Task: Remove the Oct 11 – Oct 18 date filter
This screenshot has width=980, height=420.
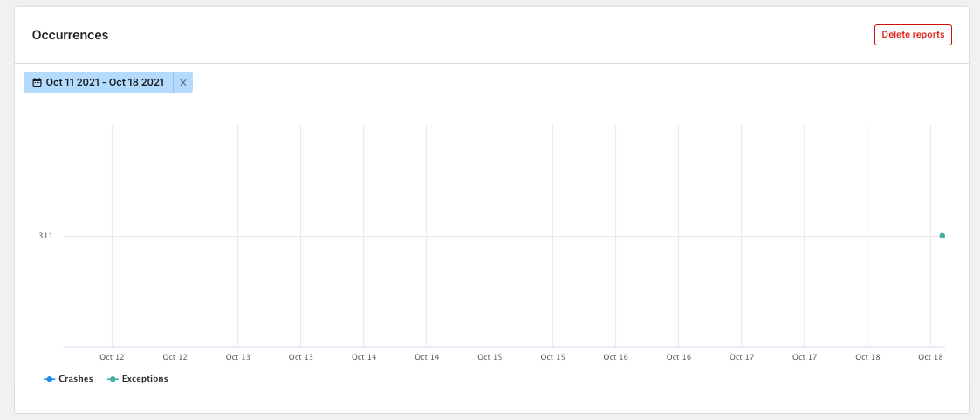Action: tap(182, 82)
